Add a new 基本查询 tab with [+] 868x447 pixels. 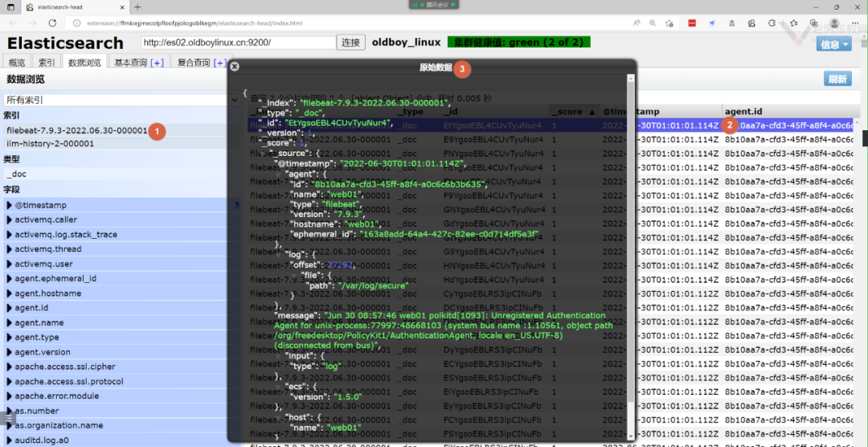[157, 63]
